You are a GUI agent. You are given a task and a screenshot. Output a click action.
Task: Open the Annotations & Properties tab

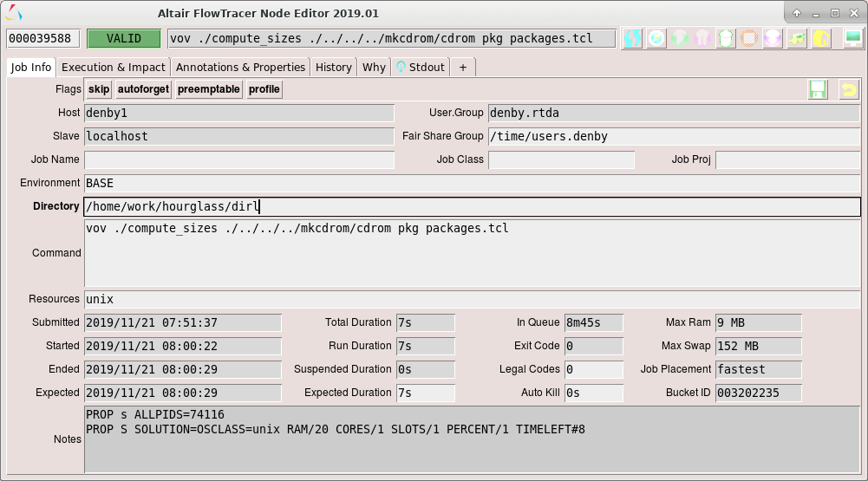click(240, 67)
